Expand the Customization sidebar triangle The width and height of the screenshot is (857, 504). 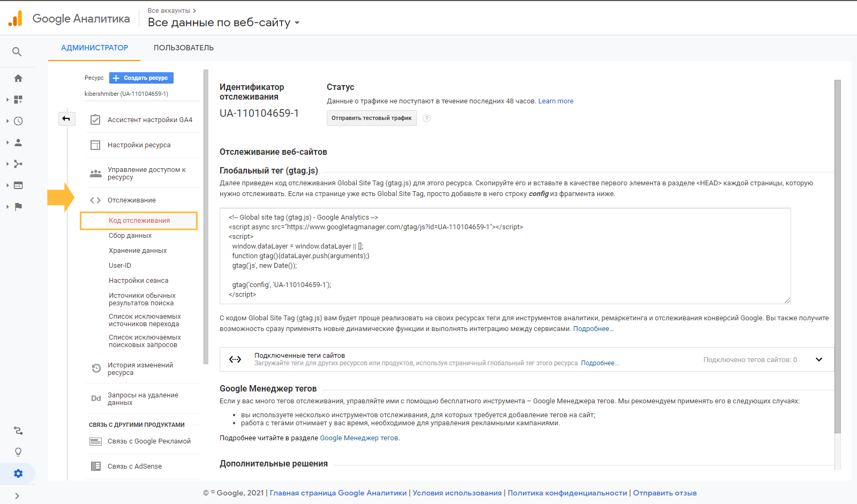coord(7,100)
